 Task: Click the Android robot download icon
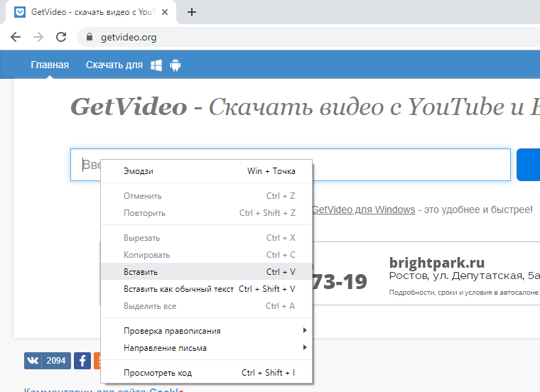pyautogui.click(x=175, y=65)
